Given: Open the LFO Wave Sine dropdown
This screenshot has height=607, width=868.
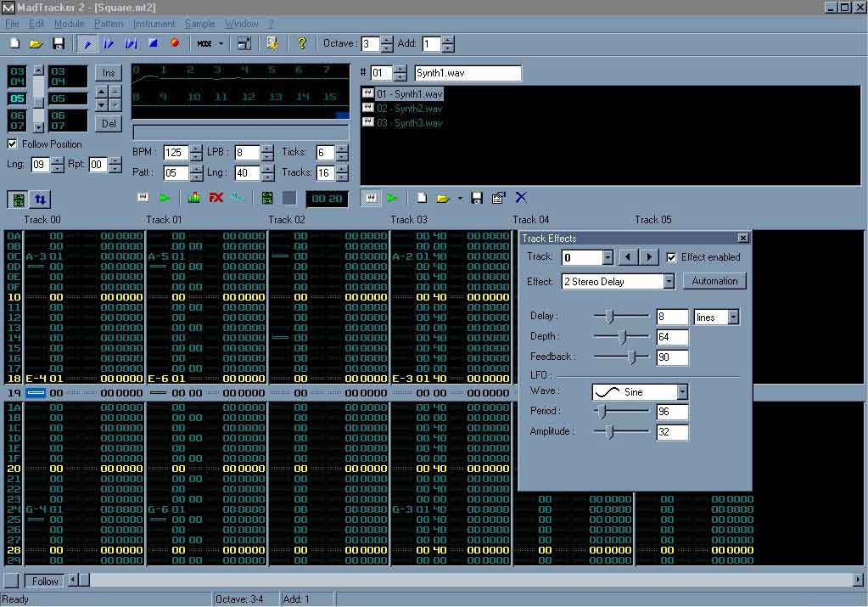Looking at the screenshot, I should coord(681,392).
